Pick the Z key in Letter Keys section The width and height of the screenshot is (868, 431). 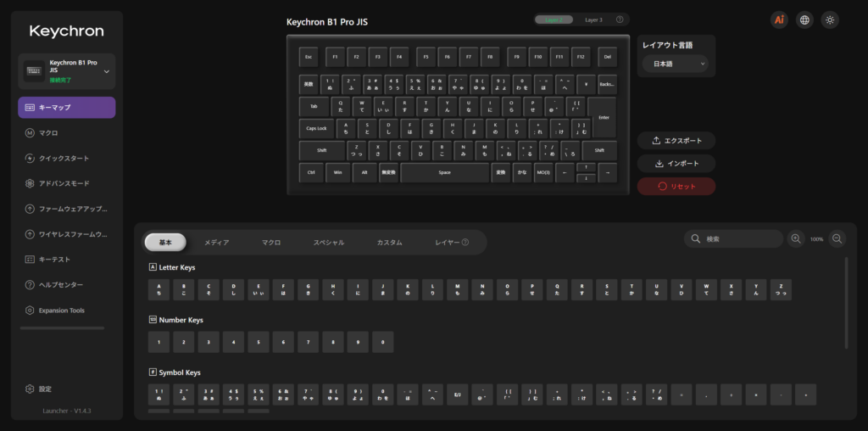tap(781, 289)
